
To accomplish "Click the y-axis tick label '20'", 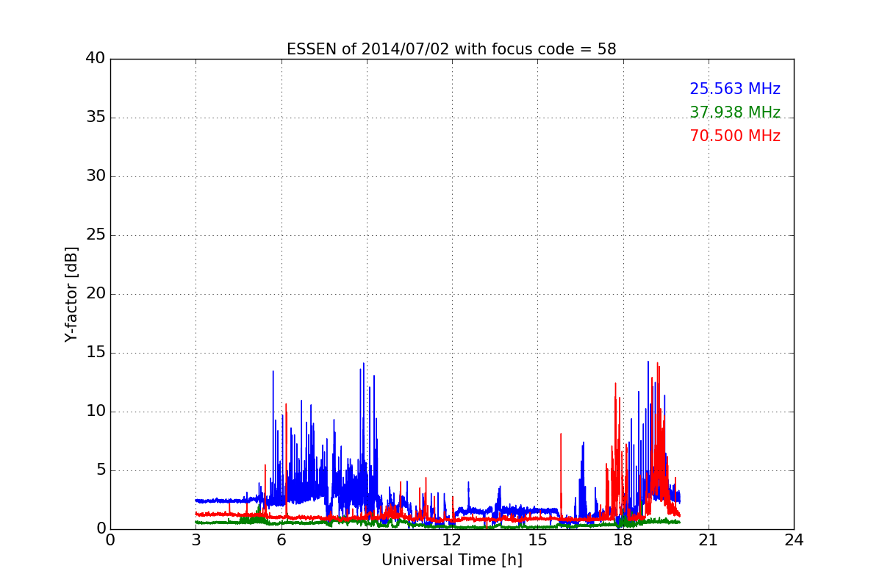I will coord(96,294).
